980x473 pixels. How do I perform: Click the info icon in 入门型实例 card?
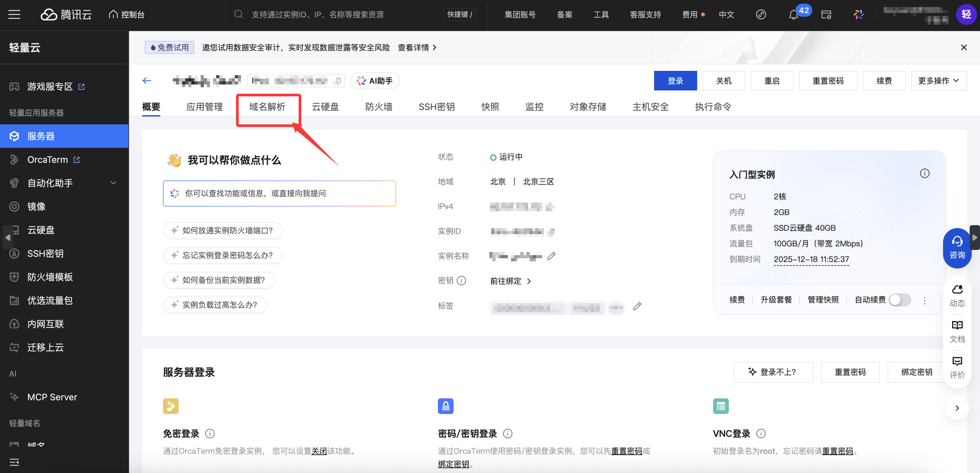pyautogui.click(x=924, y=174)
